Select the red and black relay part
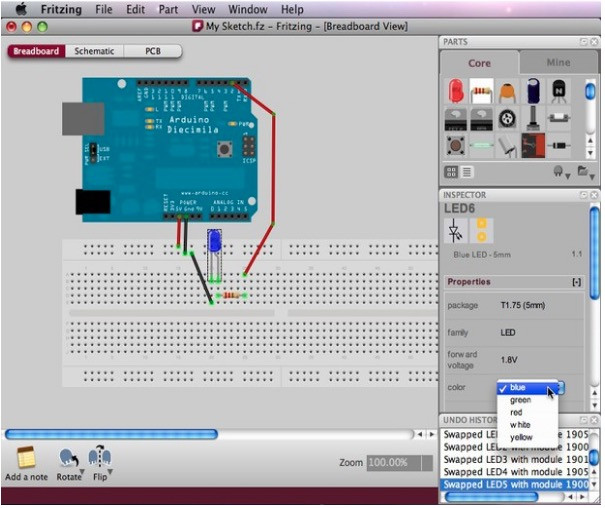605x508 pixels. (x=533, y=145)
